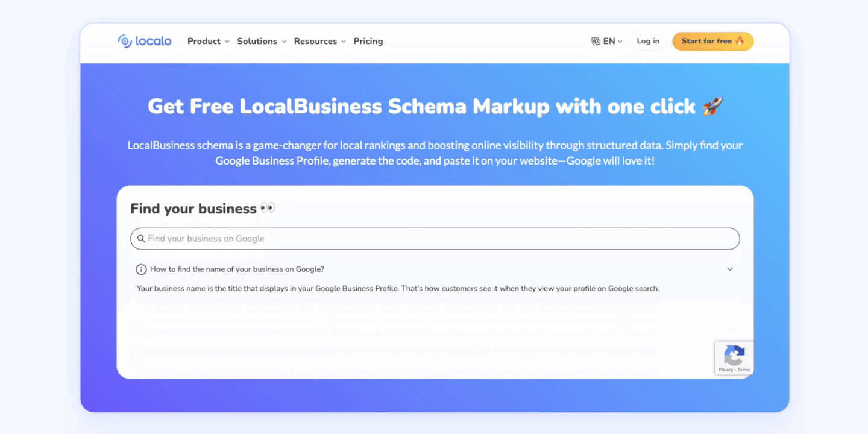
Task: Collapse the How to find business name section
Action: (x=730, y=269)
